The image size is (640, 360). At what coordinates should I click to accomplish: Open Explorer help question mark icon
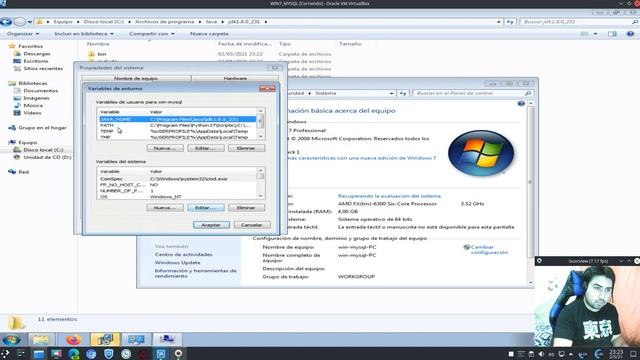point(630,34)
